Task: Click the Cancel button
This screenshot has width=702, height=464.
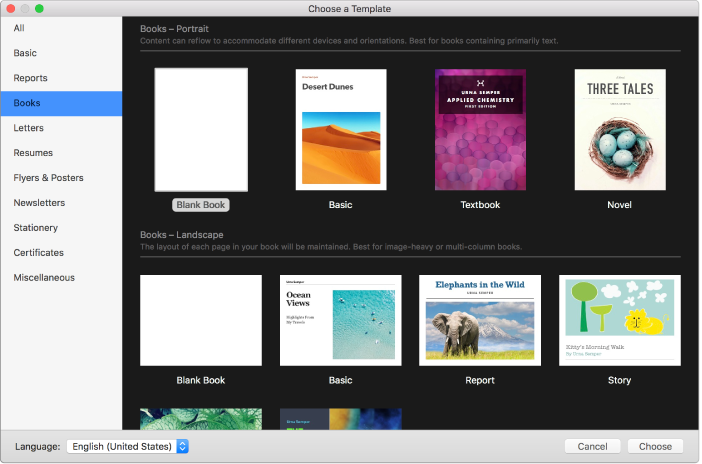Action: (x=592, y=447)
